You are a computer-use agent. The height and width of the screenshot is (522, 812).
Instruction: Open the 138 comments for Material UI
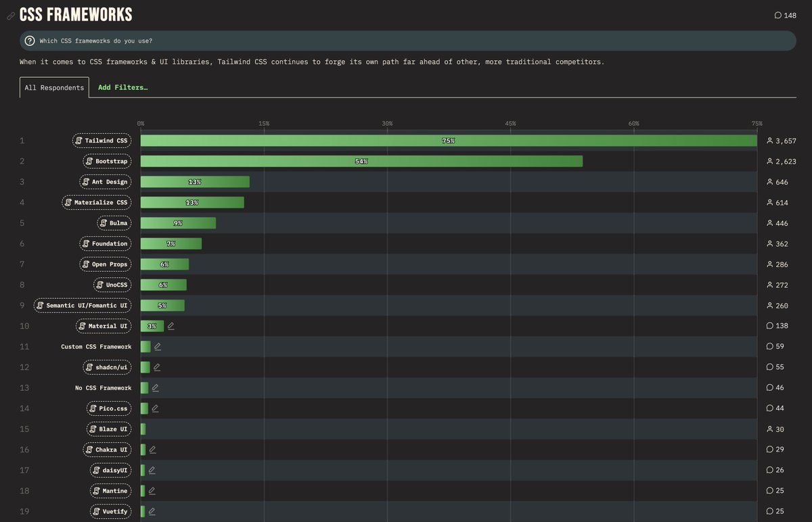[777, 326]
